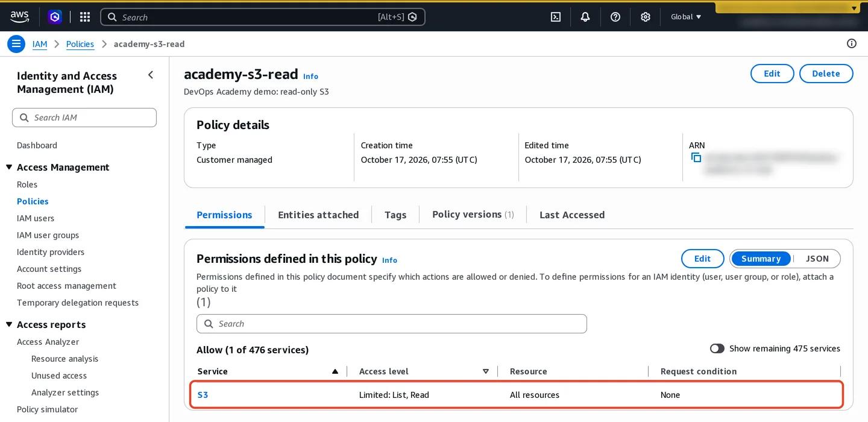The image size is (868, 422).
Task: Open Unused access in sidebar
Action: (x=59, y=376)
